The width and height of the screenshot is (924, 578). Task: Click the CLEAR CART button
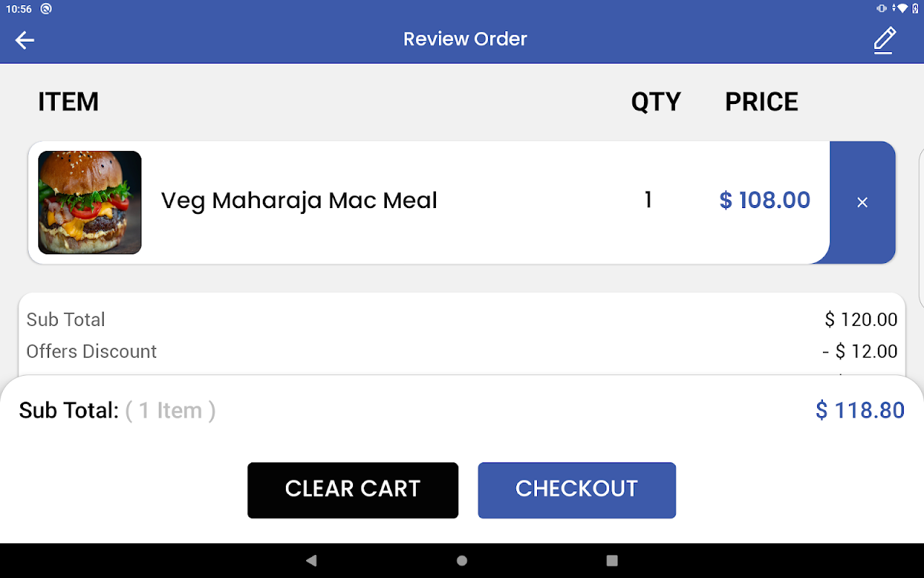tap(353, 490)
